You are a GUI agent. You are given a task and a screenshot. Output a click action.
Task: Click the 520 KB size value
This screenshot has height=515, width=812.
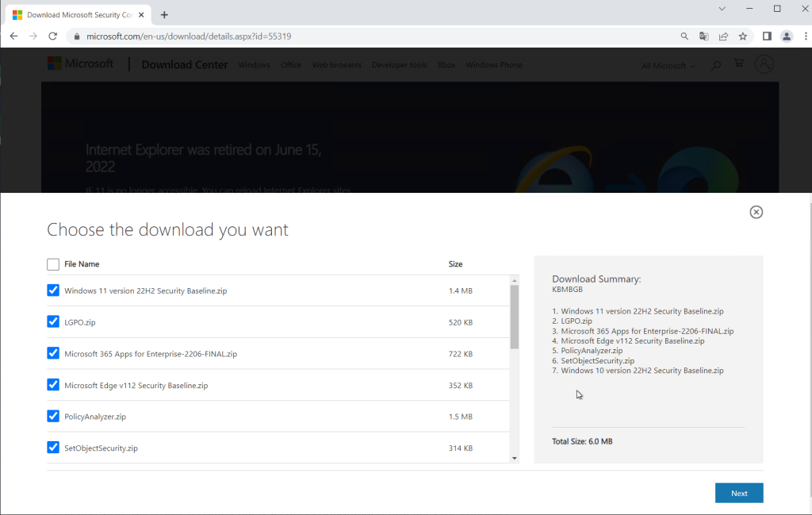tap(461, 322)
